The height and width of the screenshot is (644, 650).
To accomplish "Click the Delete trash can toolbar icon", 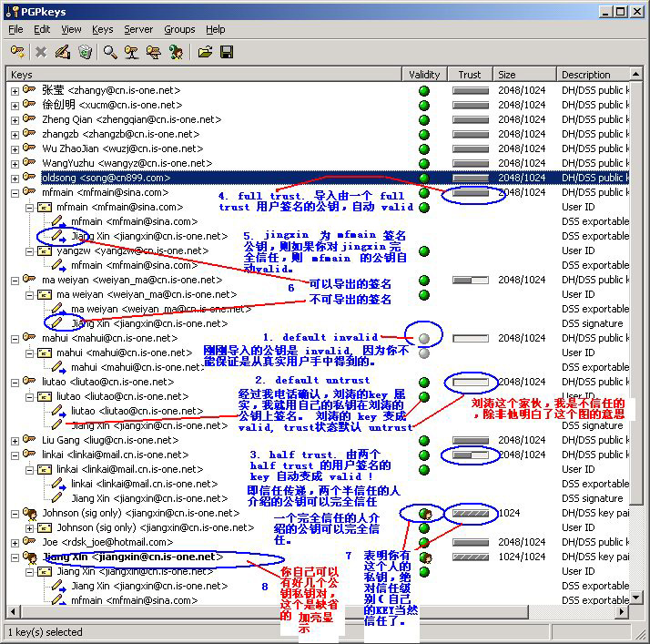I will pyautogui.click(x=85, y=52).
